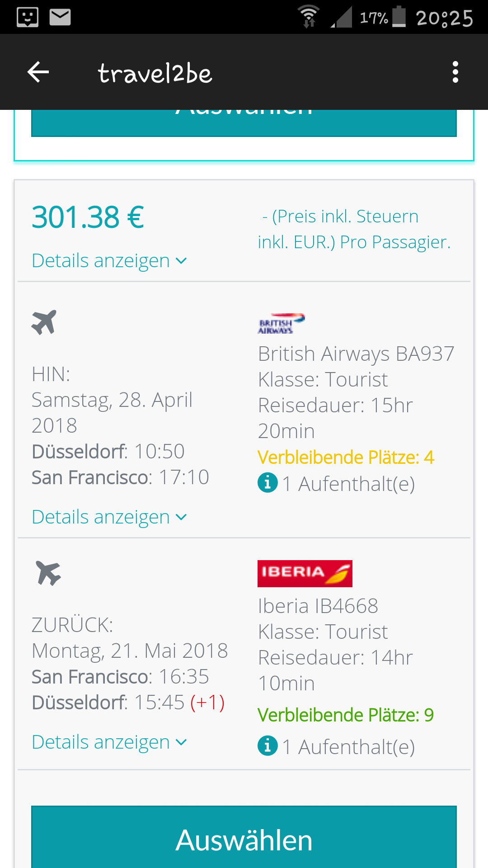Tap the Wi-Fi status icon
Viewport: 488px width, 868px height.
pyautogui.click(x=309, y=17)
